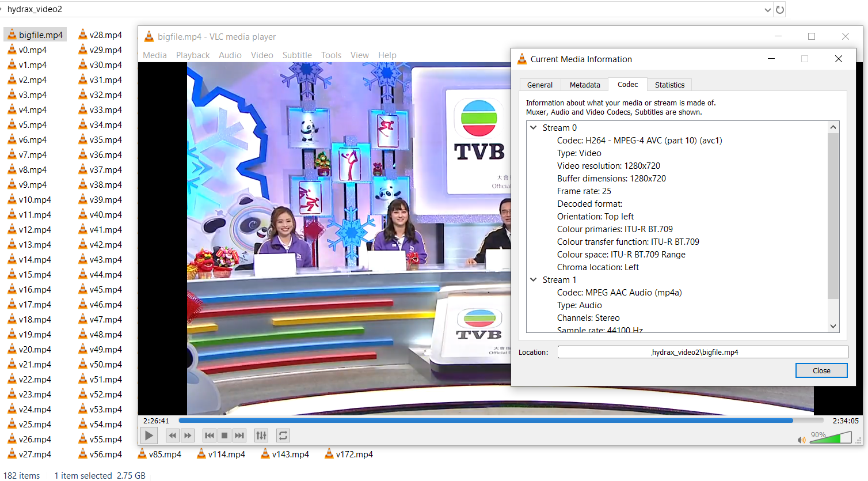Select the file name v3.mp4
The width and height of the screenshot is (868, 481).
33,95
